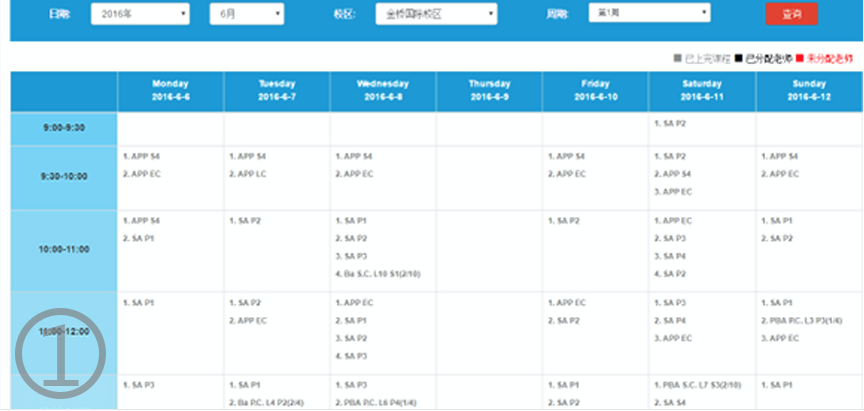Click the gray 已上完课程 legend square

[676, 58]
